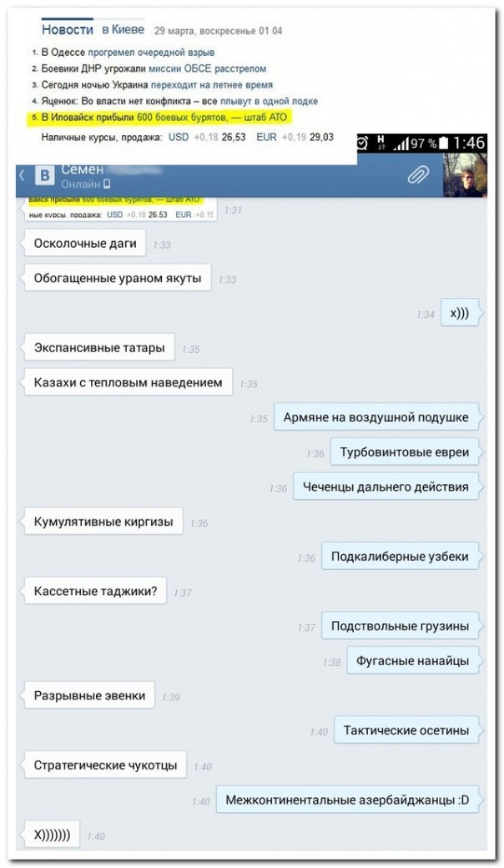
Task: Select the 'Осколочные даги' message bubble
Action: 84,244
